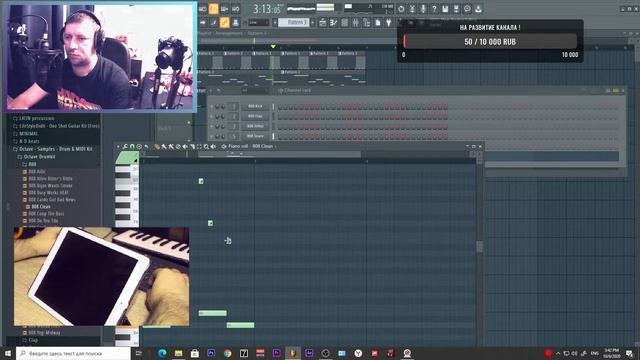The width and height of the screenshot is (640, 360).
Task: Mute the 808 Clap channel LED
Action: [212, 116]
